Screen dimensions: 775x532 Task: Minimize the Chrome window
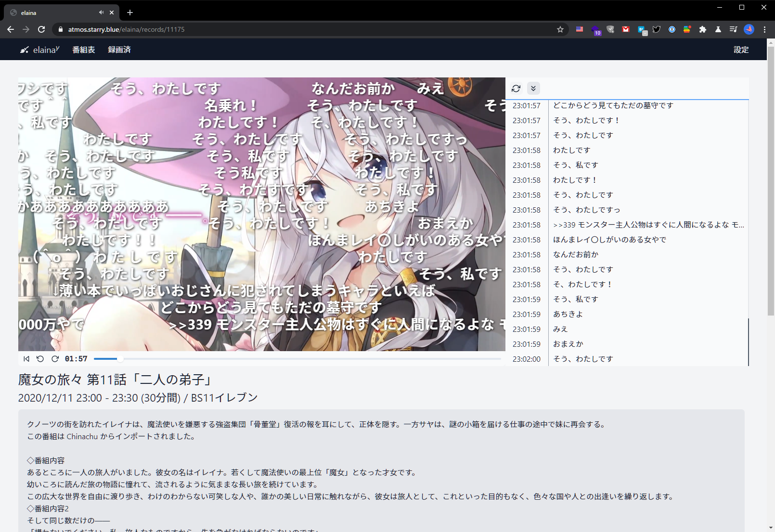click(x=720, y=7)
